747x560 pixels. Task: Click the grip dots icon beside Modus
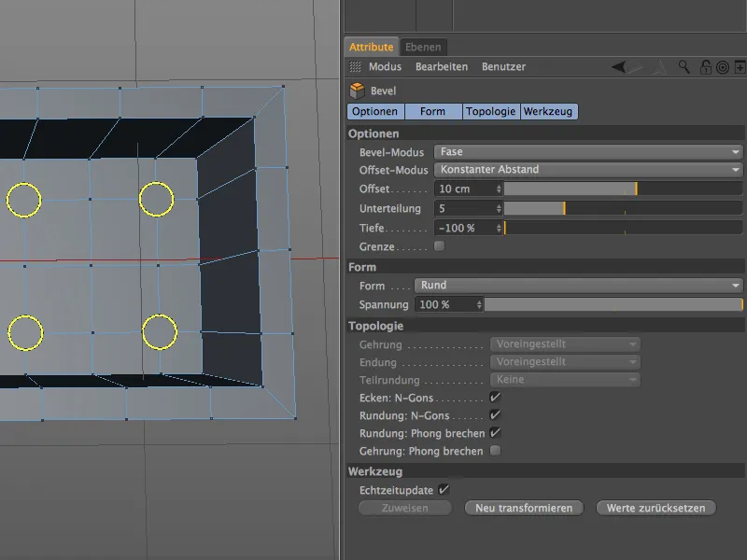click(x=355, y=67)
